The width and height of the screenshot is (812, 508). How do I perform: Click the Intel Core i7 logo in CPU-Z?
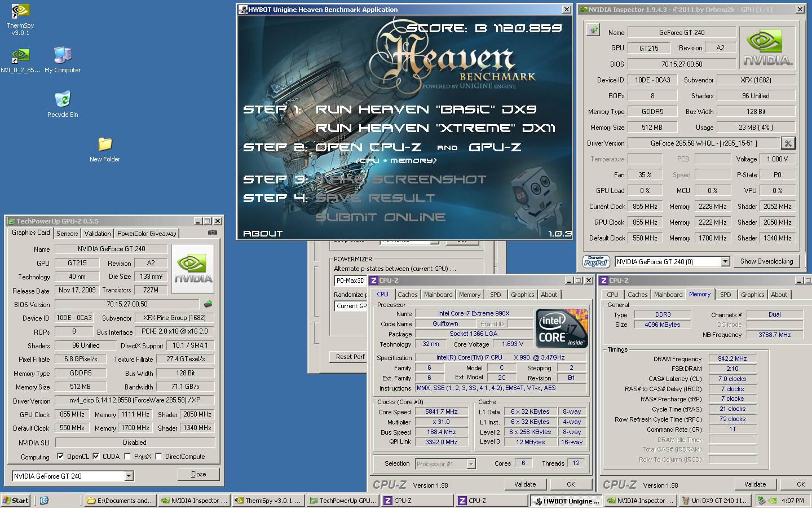[561, 329]
